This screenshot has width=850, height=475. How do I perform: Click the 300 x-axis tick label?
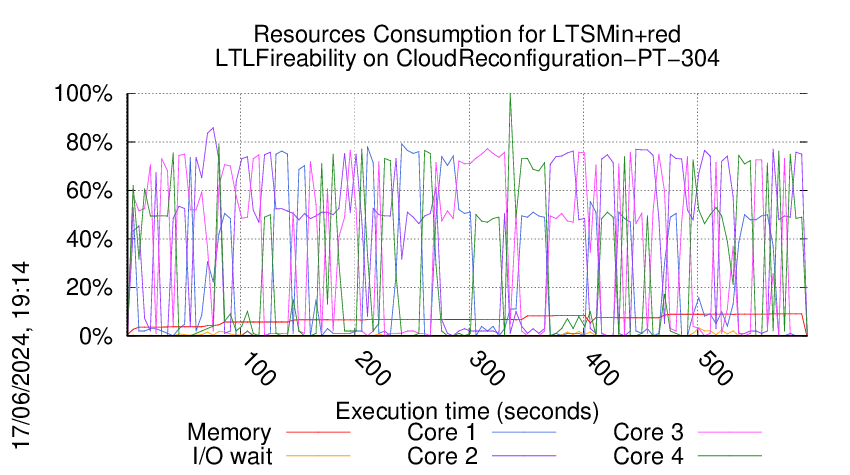[487, 369]
